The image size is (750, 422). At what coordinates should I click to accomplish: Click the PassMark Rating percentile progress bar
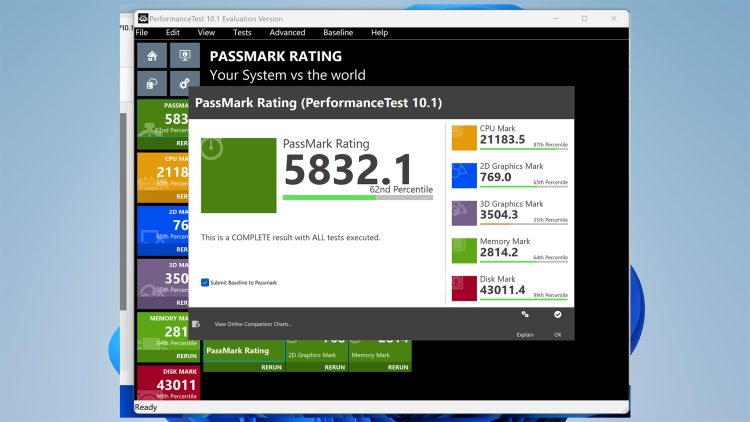coord(358,197)
